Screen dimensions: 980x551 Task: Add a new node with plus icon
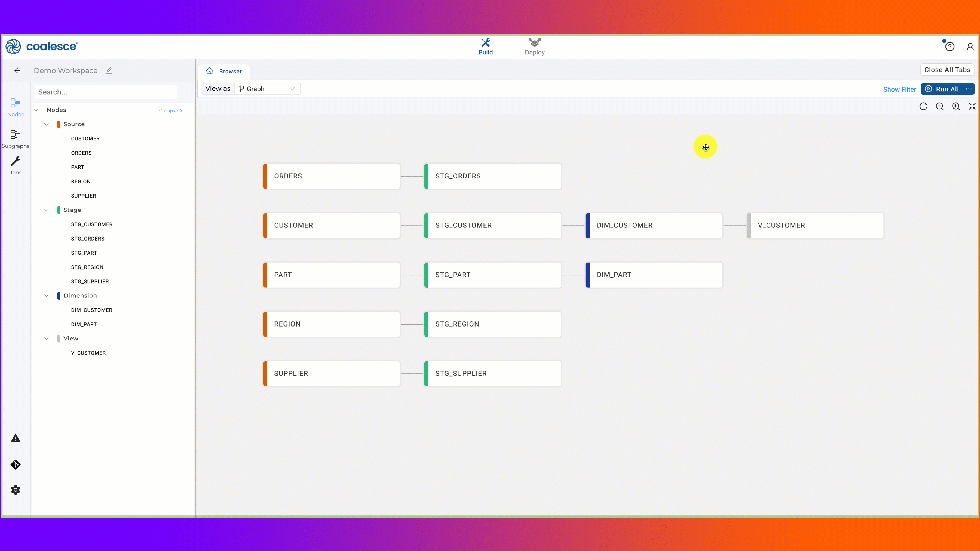(x=186, y=92)
